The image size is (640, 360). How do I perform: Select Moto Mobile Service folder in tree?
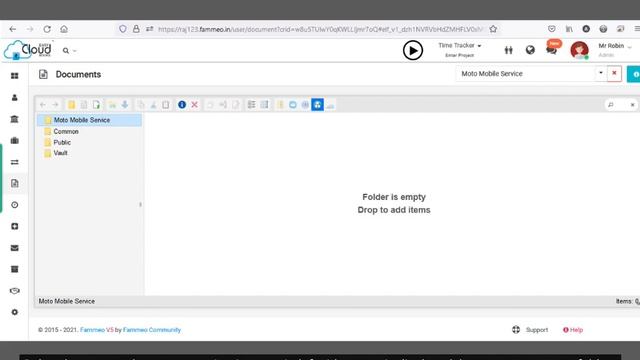(x=89, y=120)
